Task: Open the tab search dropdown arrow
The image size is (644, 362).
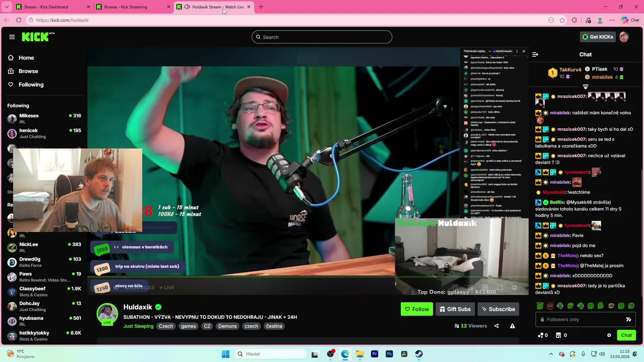Action: click(7, 7)
